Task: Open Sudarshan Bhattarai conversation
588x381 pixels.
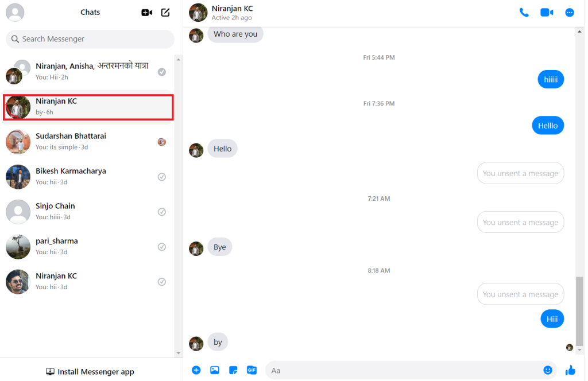Action: click(88, 142)
